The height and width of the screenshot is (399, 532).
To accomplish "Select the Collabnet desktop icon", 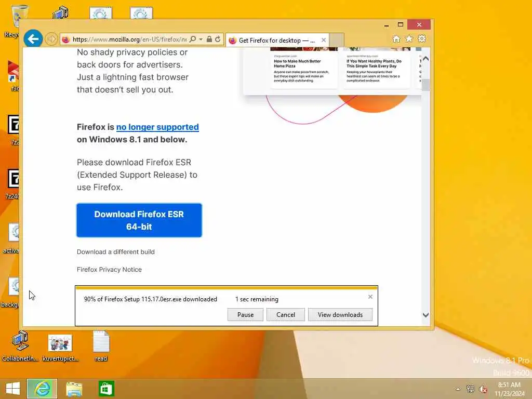I will (x=20, y=346).
